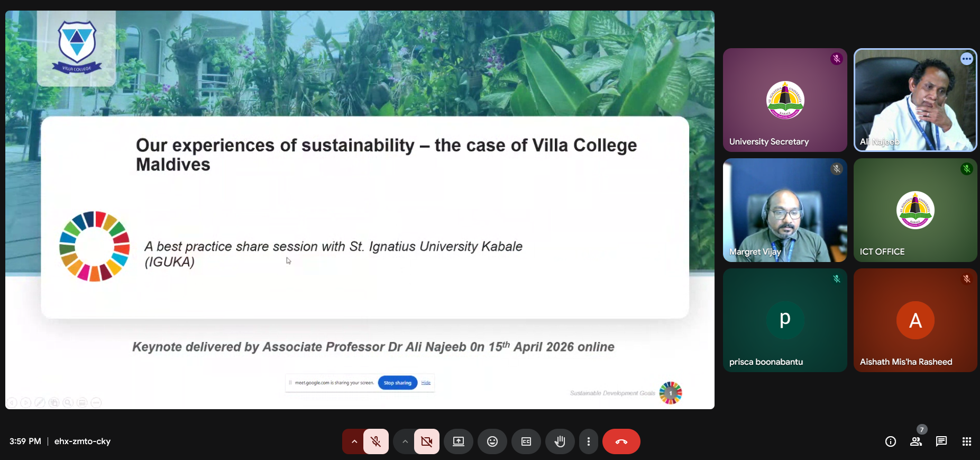This screenshot has height=460, width=980.
Task: Raise your hand
Action: pos(560,441)
